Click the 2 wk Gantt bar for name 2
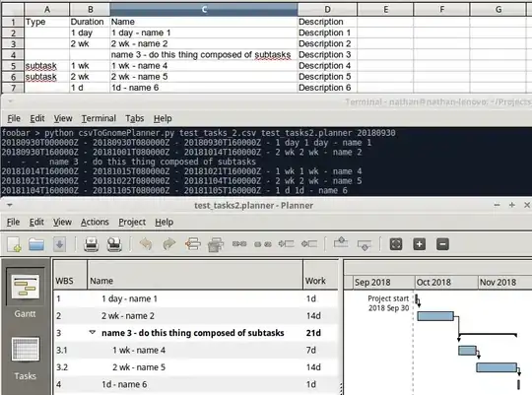Screen dimensions: 532x395 (435, 316)
